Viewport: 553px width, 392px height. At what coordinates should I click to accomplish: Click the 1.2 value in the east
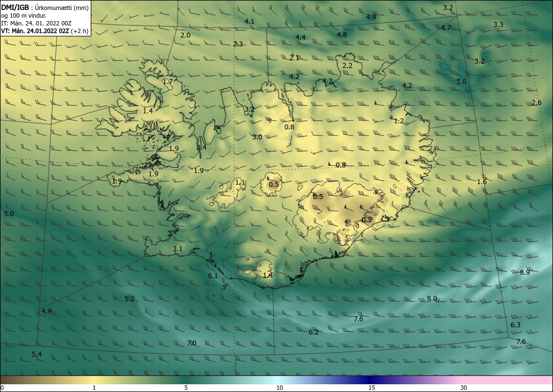click(399, 121)
